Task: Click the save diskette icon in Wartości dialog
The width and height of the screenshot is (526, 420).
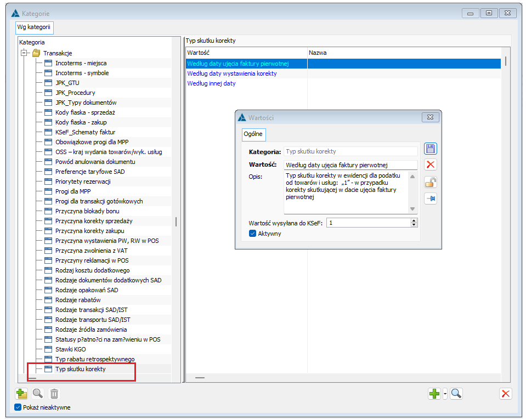Action: (430, 149)
